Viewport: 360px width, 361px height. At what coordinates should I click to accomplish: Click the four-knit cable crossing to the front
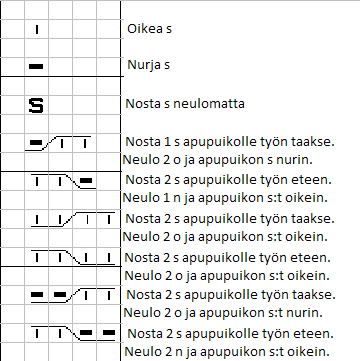tap(73, 257)
